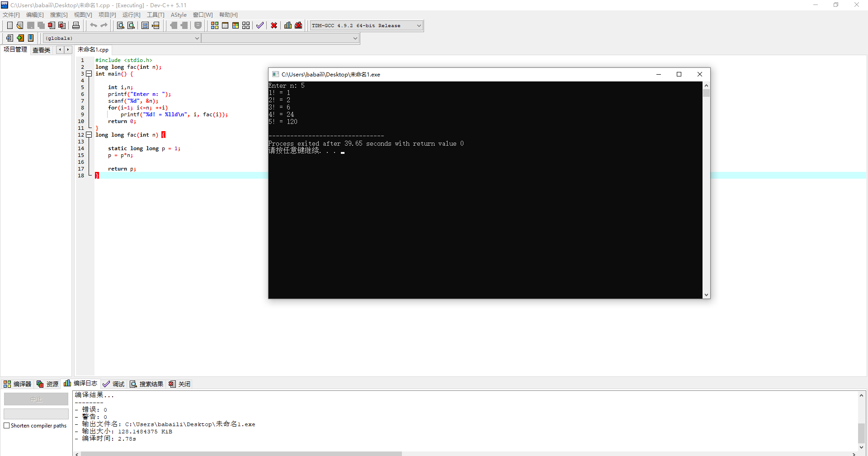The height and width of the screenshot is (456, 868).
Task: Click the '#include <stdio.h>' code line
Action: click(x=124, y=60)
